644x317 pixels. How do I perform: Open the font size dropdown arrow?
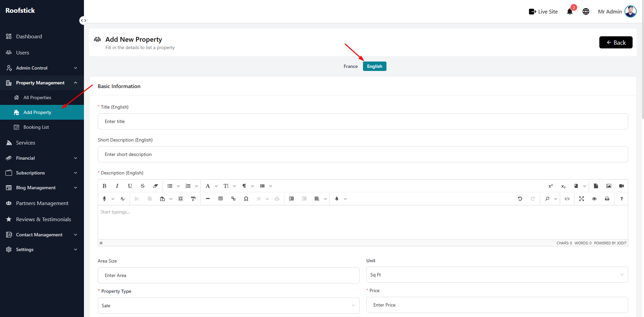point(234,186)
